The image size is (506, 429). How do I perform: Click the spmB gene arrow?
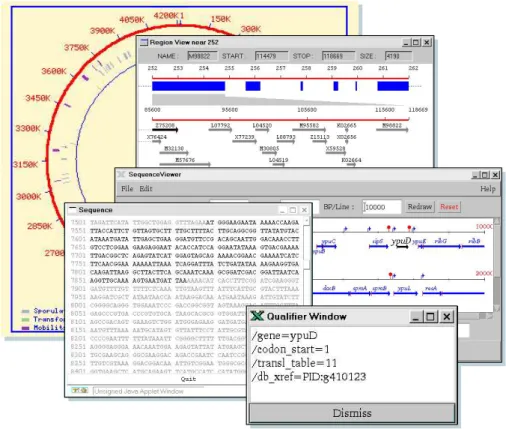tap(380, 293)
